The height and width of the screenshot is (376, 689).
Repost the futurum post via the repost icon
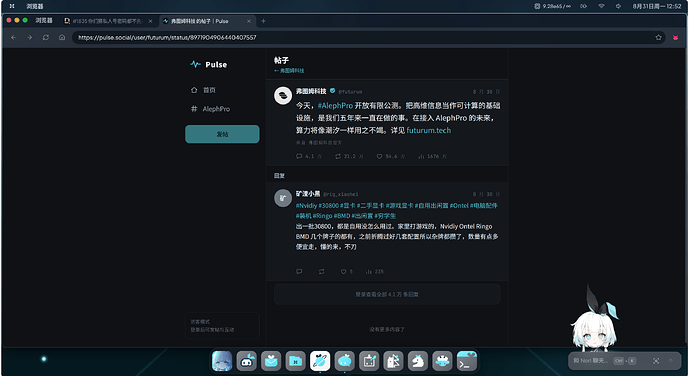[x=338, y=156]
